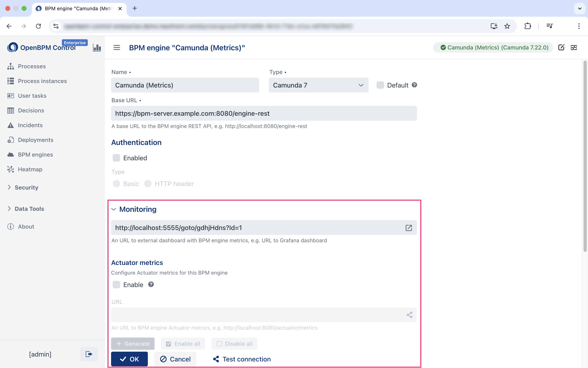Check the Actuator metrics Enable checkbox
588x368 pixels.
click(x=116, y=285)
